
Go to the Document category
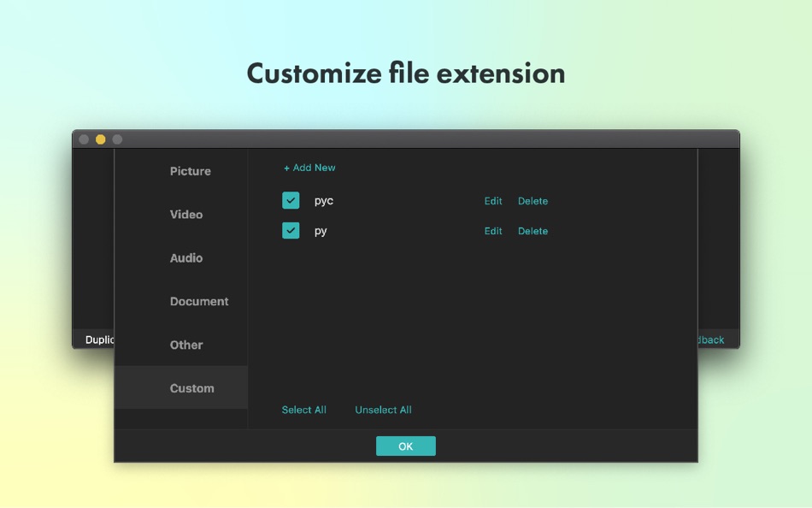(x=180, y=302)
